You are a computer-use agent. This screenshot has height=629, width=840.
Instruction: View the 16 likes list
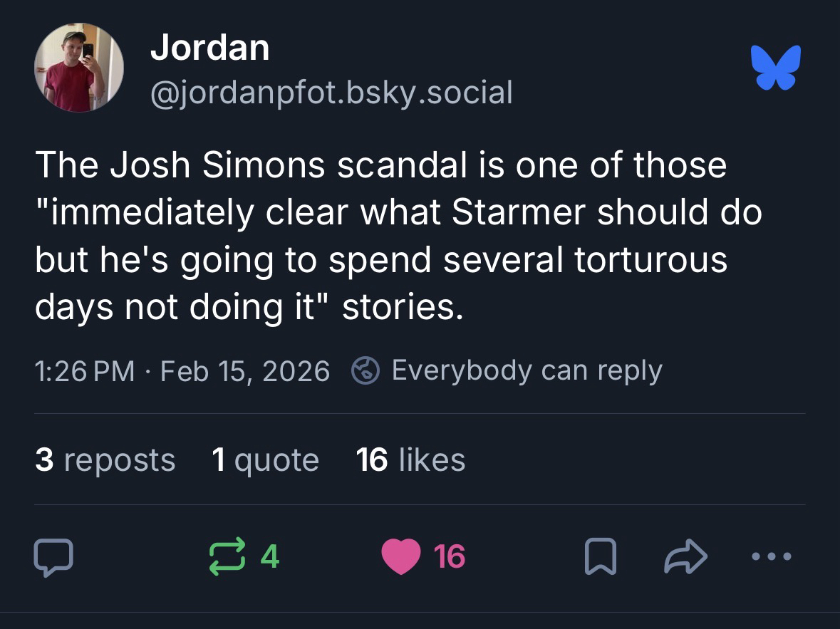pos(410,459)
